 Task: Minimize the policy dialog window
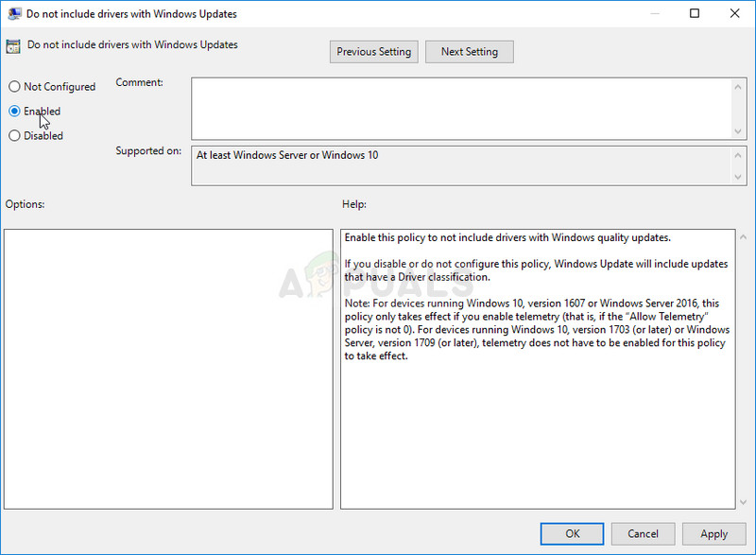tap(654, 13)
